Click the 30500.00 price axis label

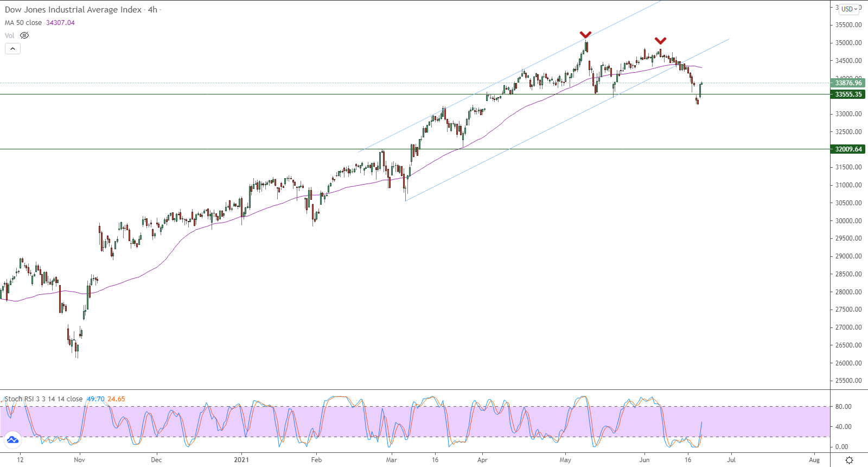click(848, 203)
